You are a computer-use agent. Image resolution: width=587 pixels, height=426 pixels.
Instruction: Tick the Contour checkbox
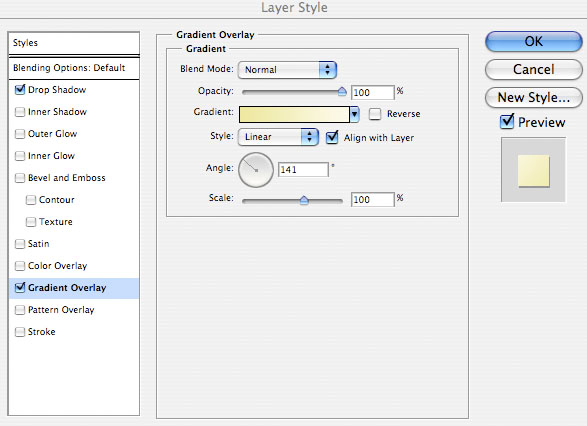[31, 200]
